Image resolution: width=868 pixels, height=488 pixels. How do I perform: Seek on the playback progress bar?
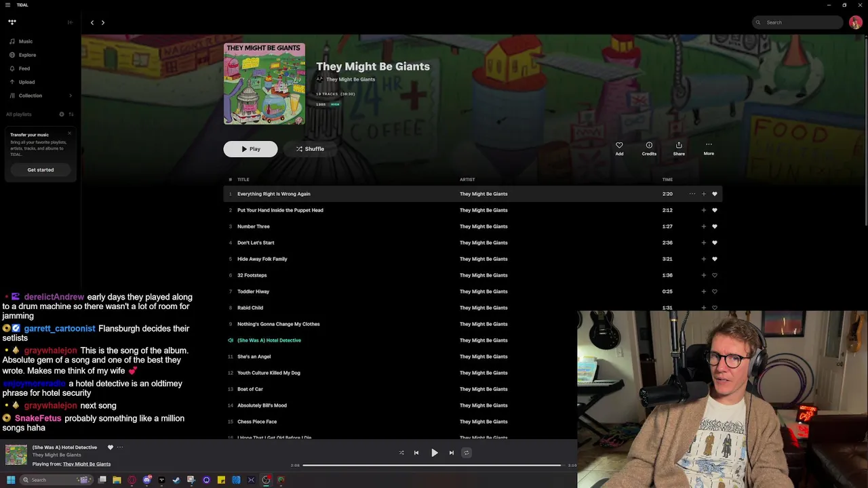(x=433, y=465)
